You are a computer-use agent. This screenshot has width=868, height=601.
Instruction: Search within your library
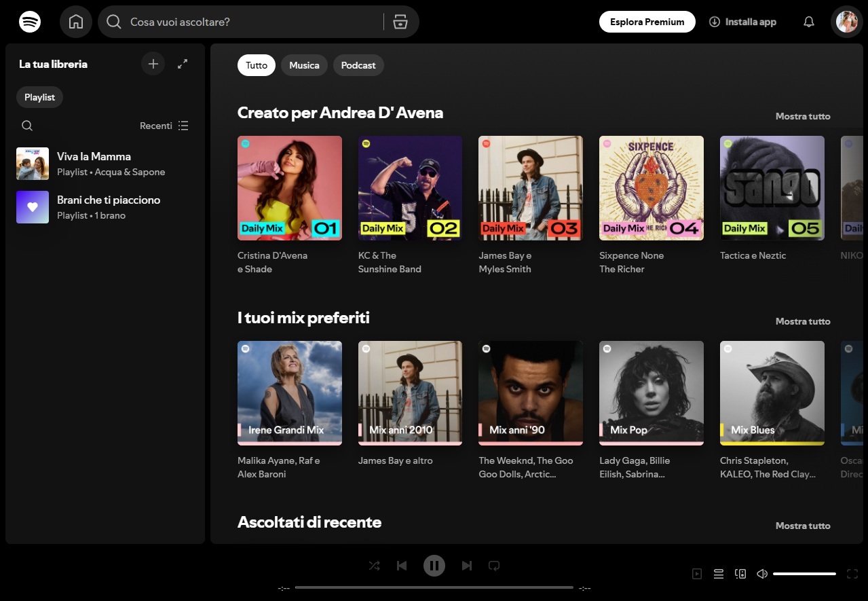coord(27,126)
